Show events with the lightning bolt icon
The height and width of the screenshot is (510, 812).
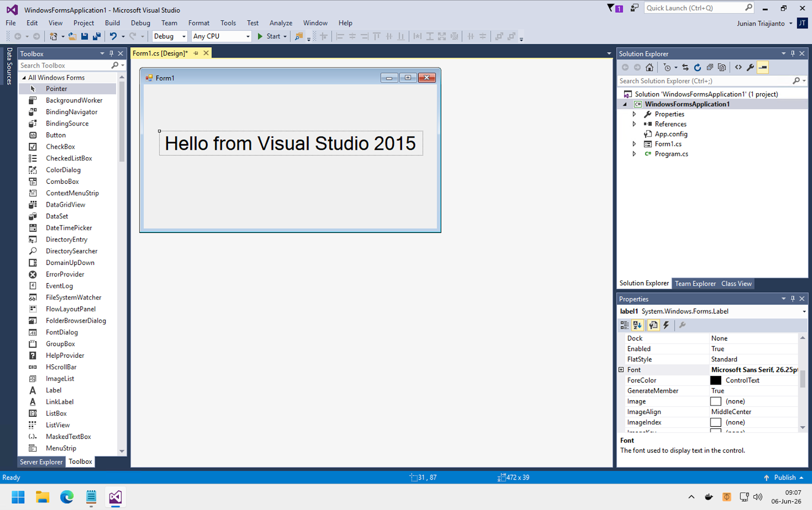[x=666, y=325]
